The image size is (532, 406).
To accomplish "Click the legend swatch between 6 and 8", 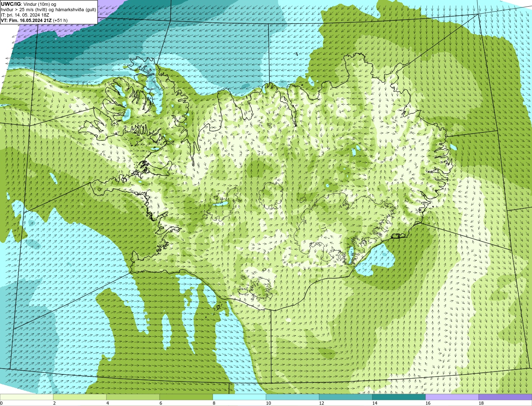I will pos(186,397).
